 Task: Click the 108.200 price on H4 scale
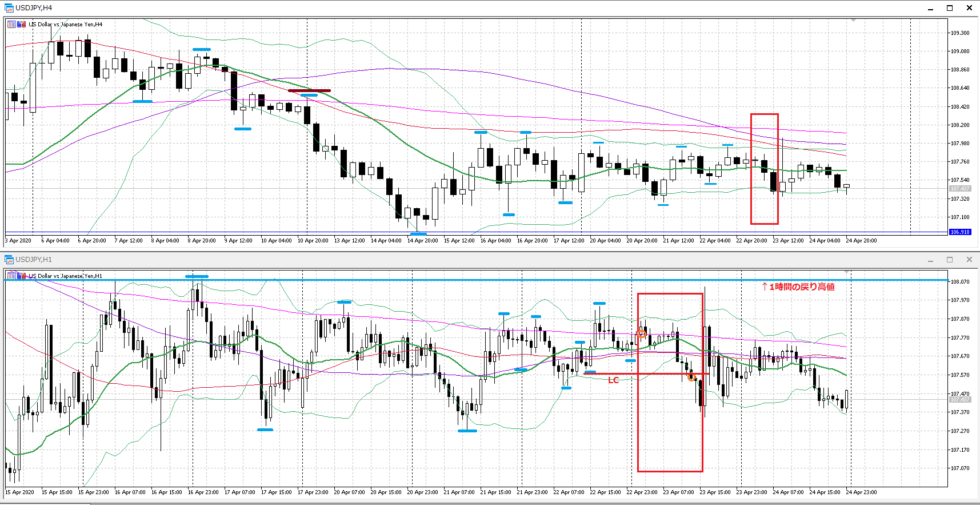pyautogui.click(x=960, y=125)
